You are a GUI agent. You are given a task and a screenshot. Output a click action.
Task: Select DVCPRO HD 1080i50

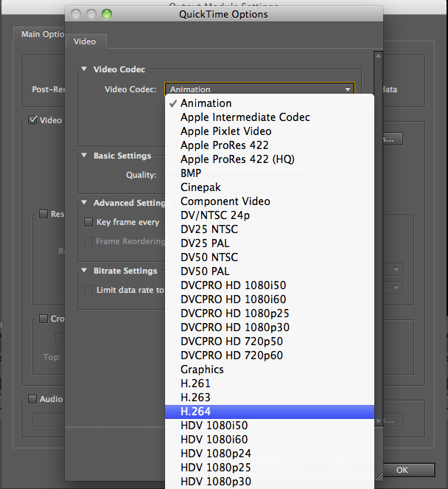pos(270,285)
